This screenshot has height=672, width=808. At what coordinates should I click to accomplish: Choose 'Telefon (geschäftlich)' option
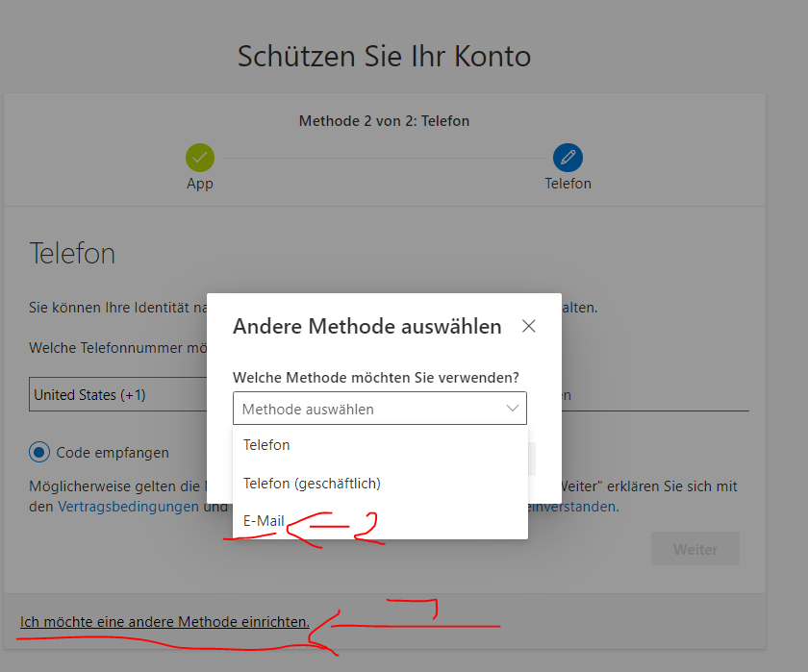click(x=312, y=483)
